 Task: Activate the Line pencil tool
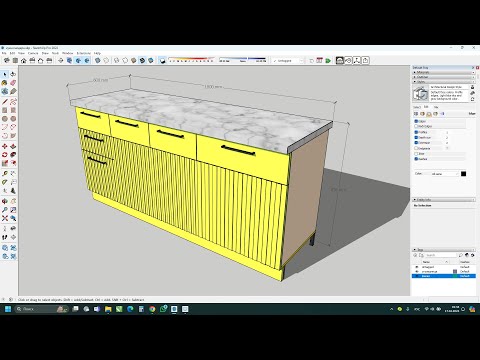point(5,102)
